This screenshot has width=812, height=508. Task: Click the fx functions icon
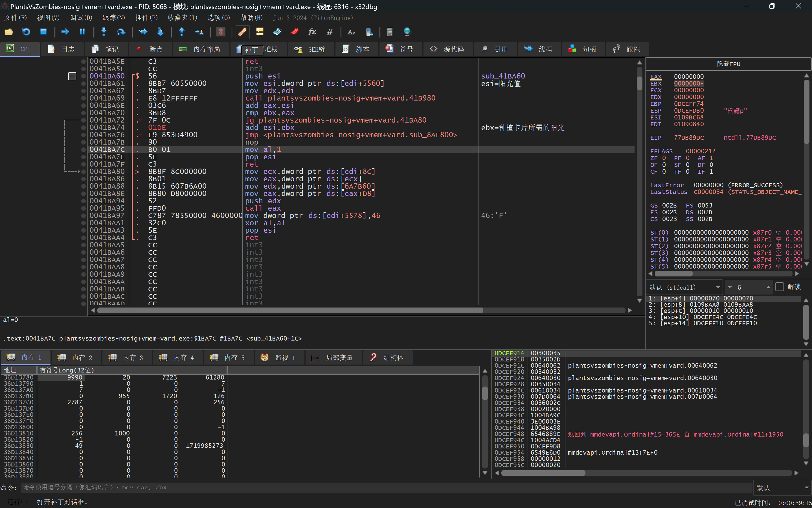[x=311, y=32]
